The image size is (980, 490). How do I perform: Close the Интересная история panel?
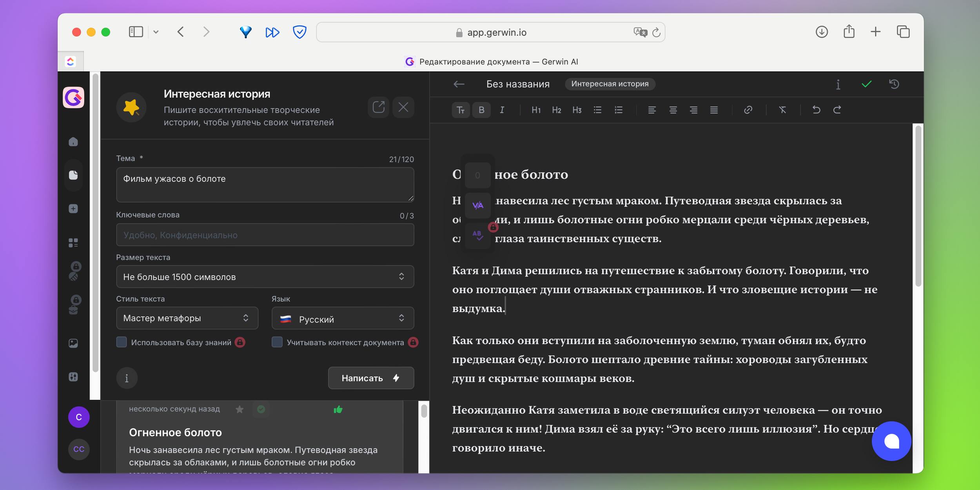[x=403, y=107]
